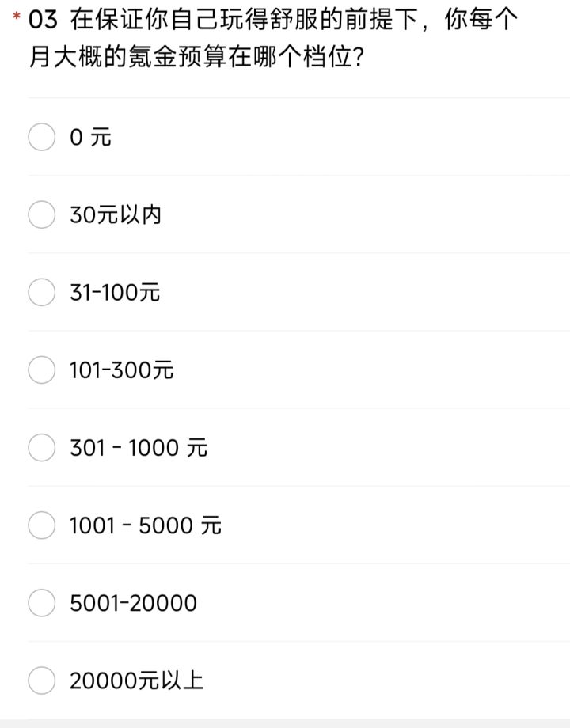Choose the 30元以内 radio button
The height and width of the screenshot is (728, 570).
[x=41, y=214]
